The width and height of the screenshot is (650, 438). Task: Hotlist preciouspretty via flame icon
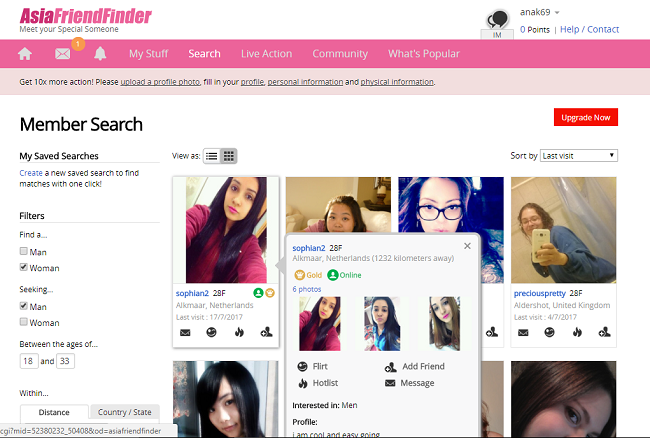pos(577,332)
